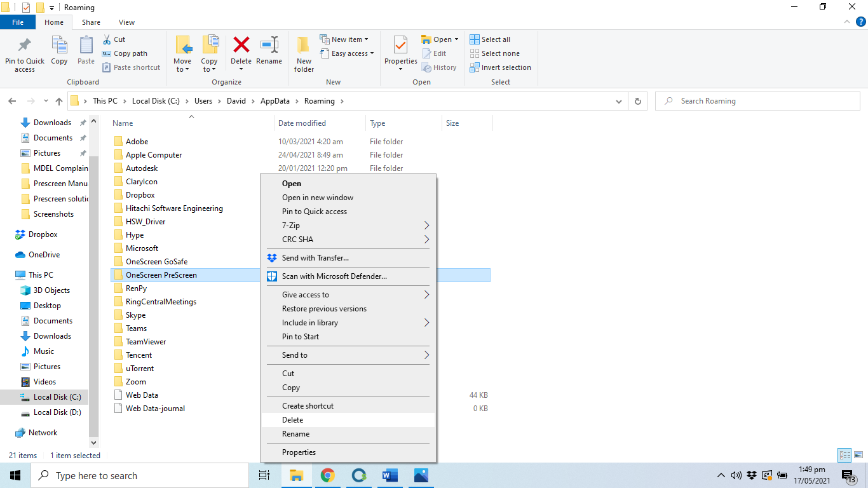Click the Windows Start button

(15, 475)
